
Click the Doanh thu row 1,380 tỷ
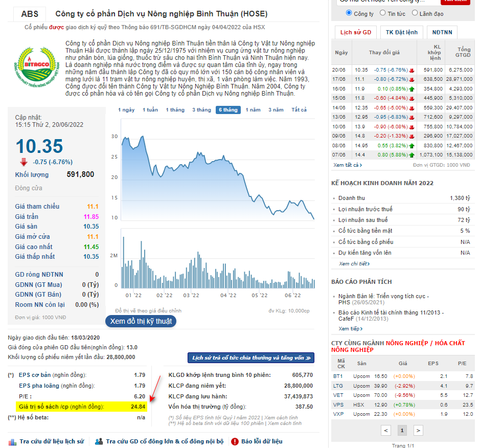402,198
